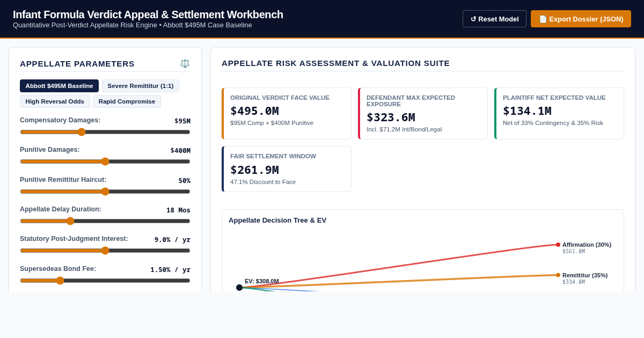This screenshot has height=338, width=644.
Task: Click the $95M Comp + $400M Punitive note
Action: tap(272, 123)
